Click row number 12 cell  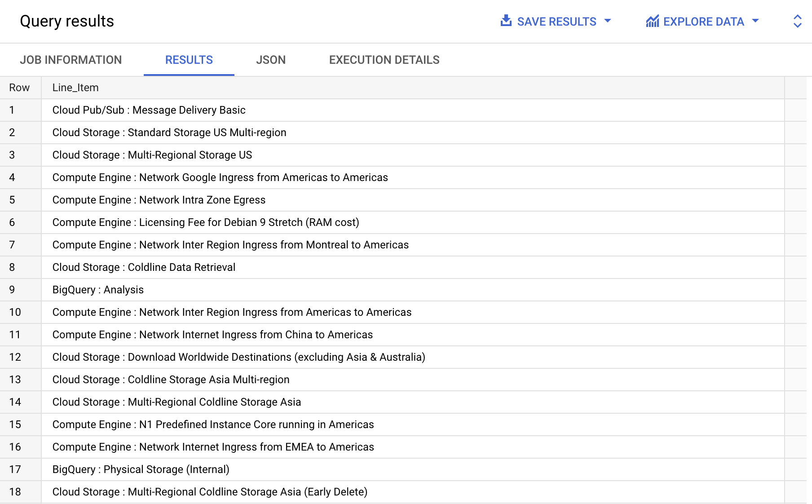[21, 357]
